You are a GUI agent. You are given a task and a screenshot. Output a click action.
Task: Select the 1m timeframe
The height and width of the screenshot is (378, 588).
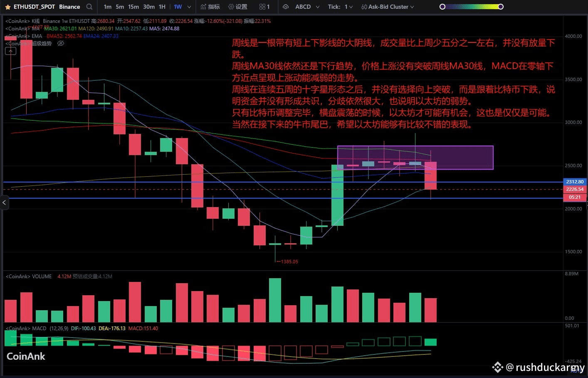point(108,7)
